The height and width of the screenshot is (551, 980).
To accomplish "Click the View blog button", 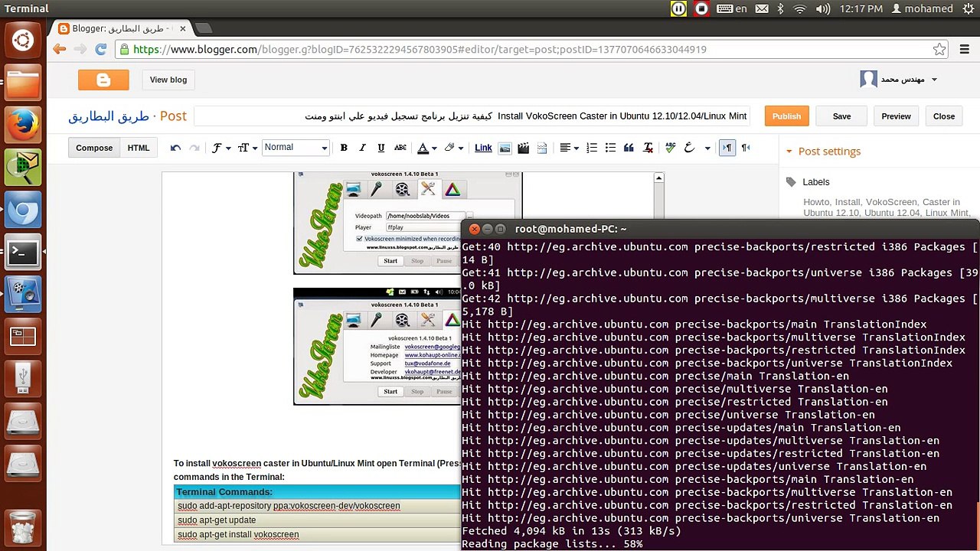I will coord(168,80).
